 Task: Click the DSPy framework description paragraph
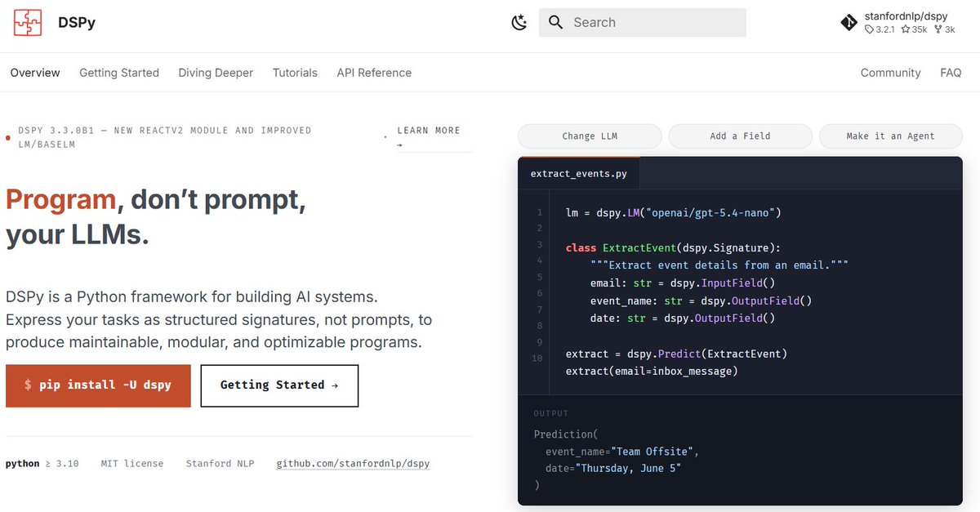(219, 319)
